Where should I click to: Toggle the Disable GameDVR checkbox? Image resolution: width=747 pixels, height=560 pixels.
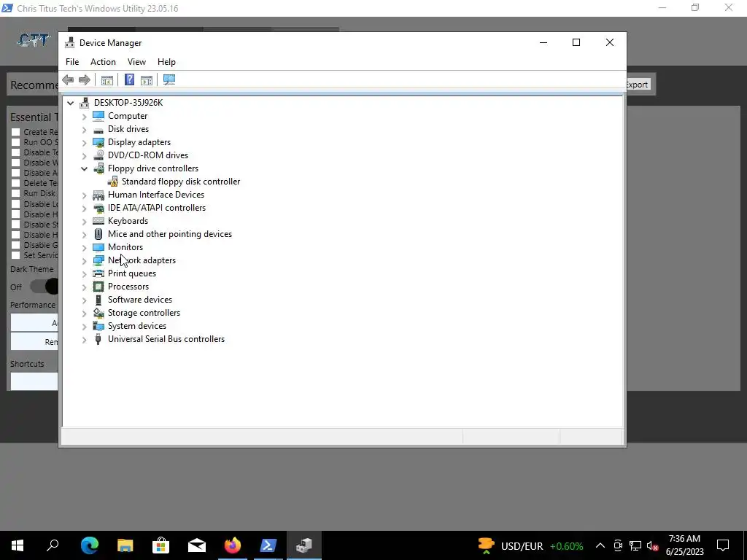[16, 245]
